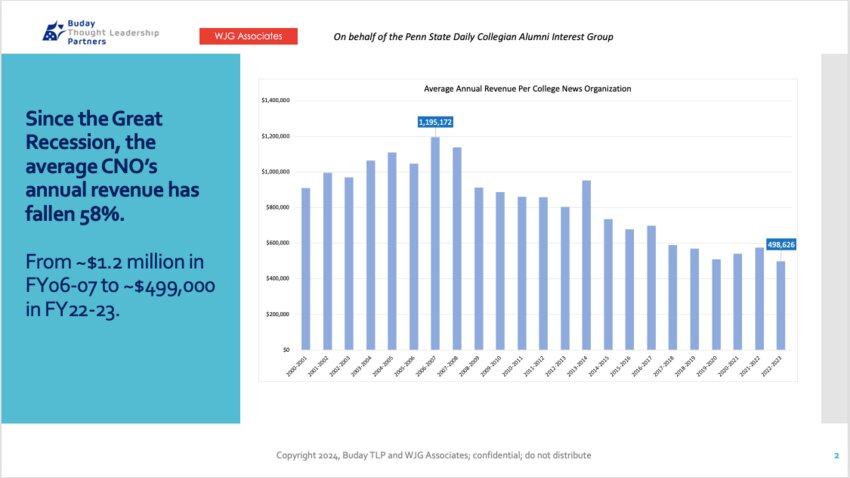The height and width of the screenshot is (478, 850).
Task: Select the 2013-2014 bar in the chart
Action: tap(587, 265)
